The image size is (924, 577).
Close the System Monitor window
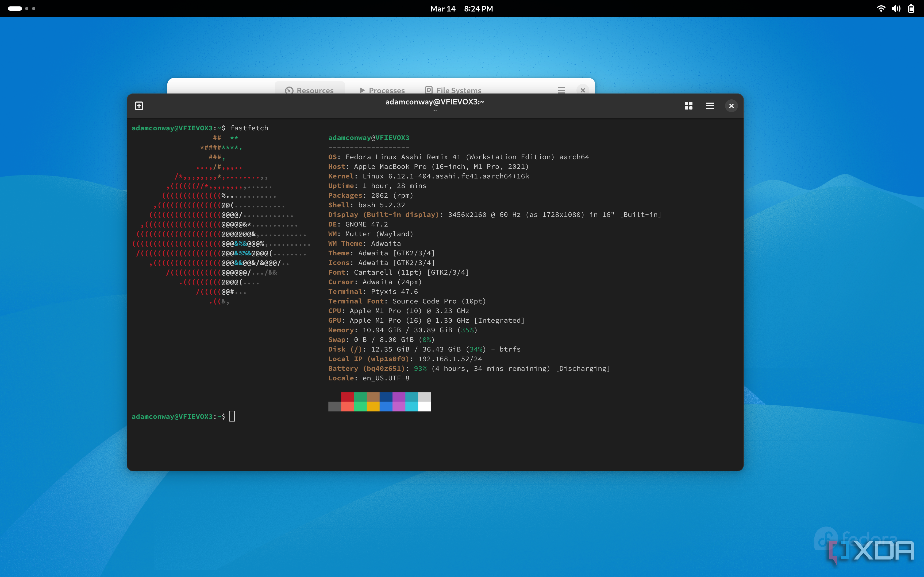(583, 90)
